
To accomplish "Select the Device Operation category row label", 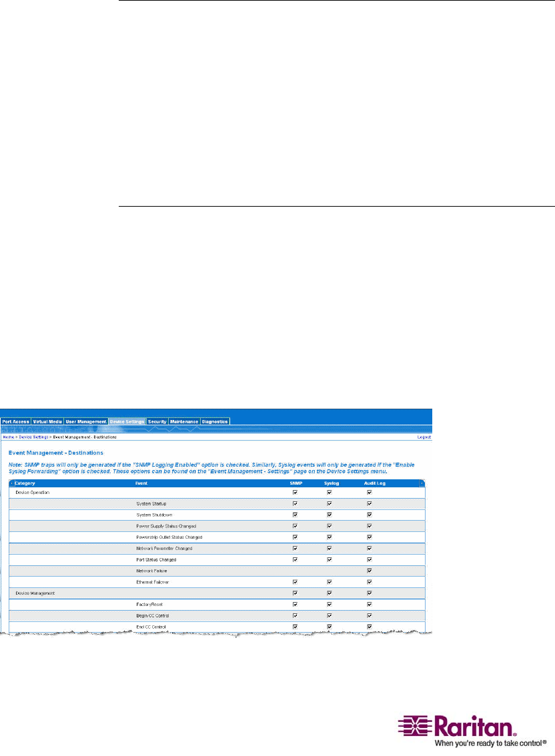I will coord(32,492).
